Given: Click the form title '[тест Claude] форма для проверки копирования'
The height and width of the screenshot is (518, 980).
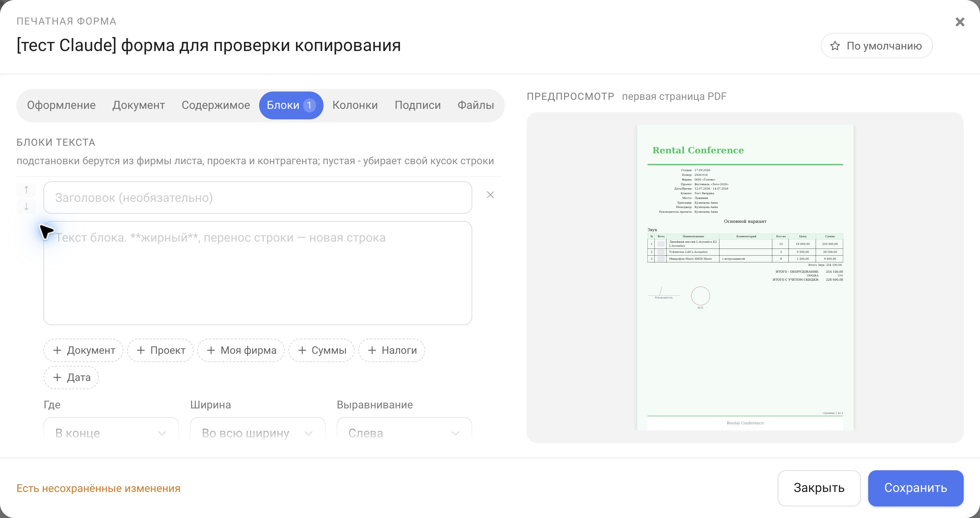Looking at the screenshot, I should pyautogui.click(x=208, y=45).
